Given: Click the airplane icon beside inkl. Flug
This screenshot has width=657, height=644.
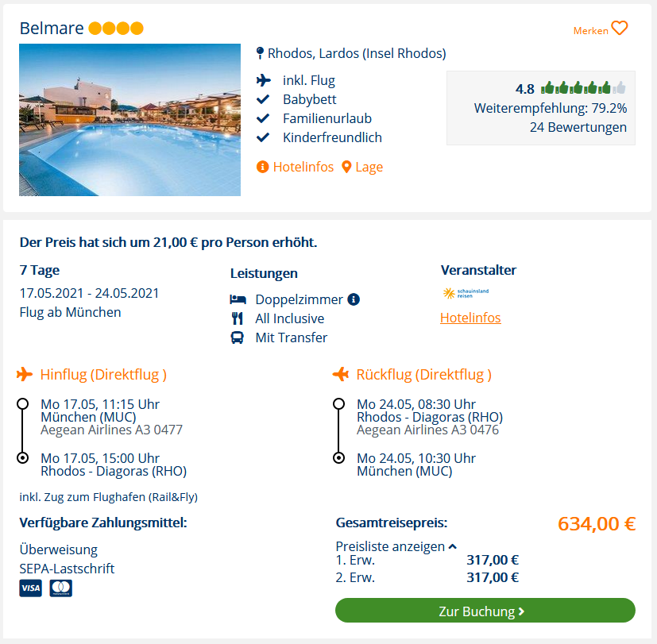Looking at the screenshot, I should point(264,80).
